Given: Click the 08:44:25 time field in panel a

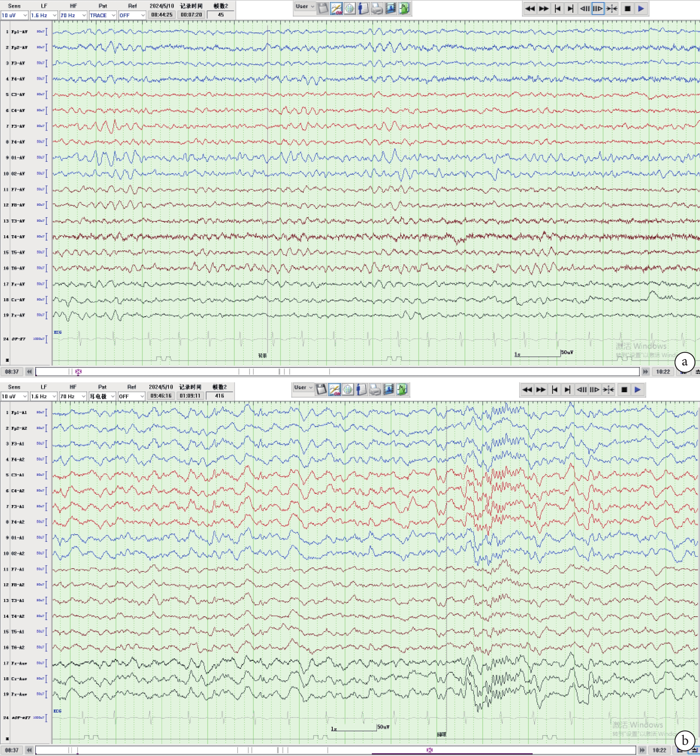Looking at the screenshot, I should [162, 15].
